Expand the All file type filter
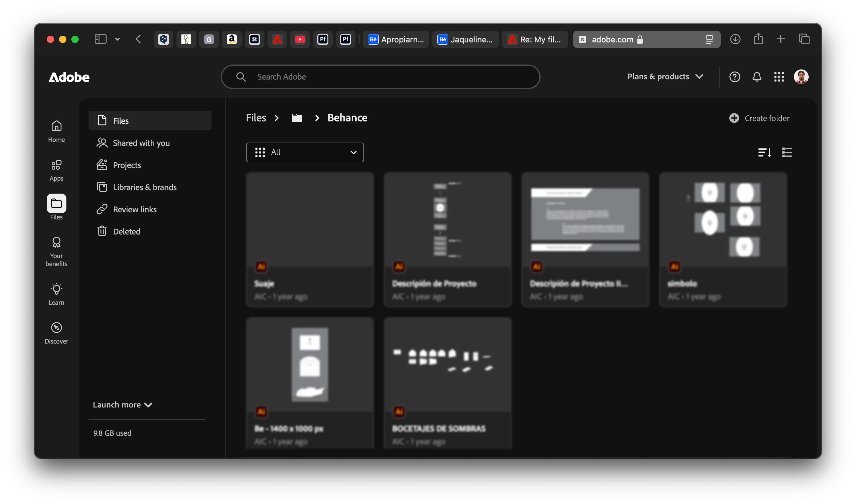 coord(305,152)
